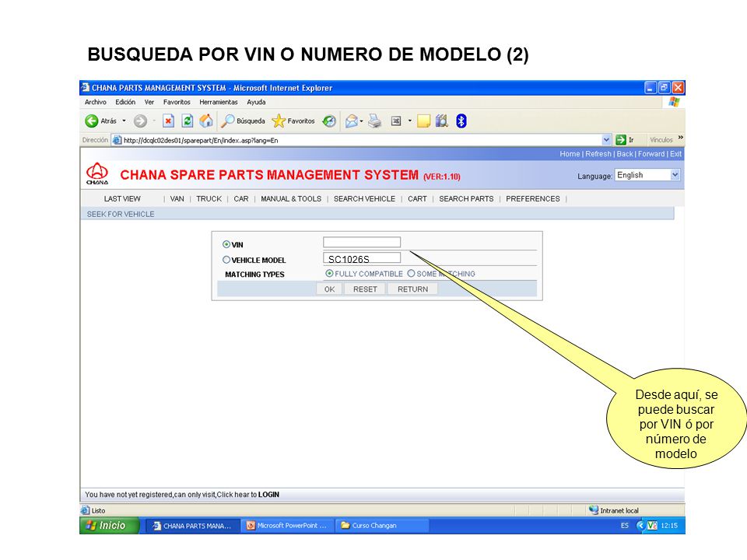Open the Ver menu
This screenshot has height=560, width=747.
tap(149, 102)
